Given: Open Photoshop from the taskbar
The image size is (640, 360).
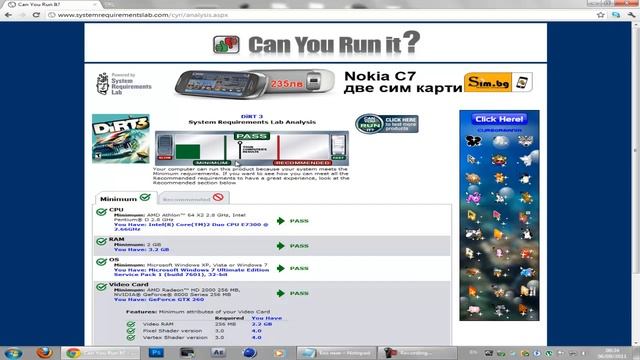Looking at the screenshot, I should 156,353.
